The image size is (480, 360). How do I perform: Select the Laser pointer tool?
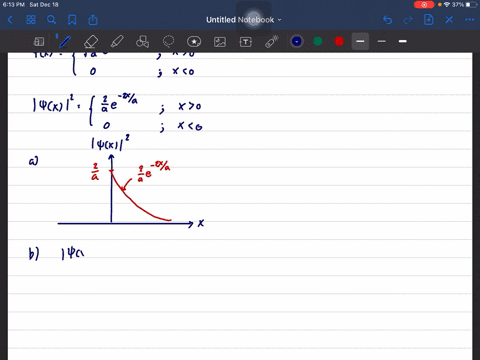click(272, 42)
